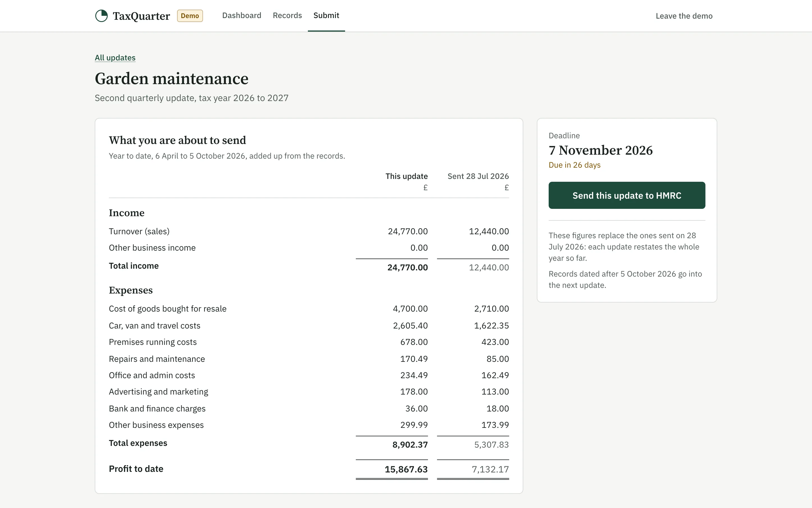Click the 'Profit to date' row label
The height and width of the screenshot is (508, 812).
click(136, 469)
